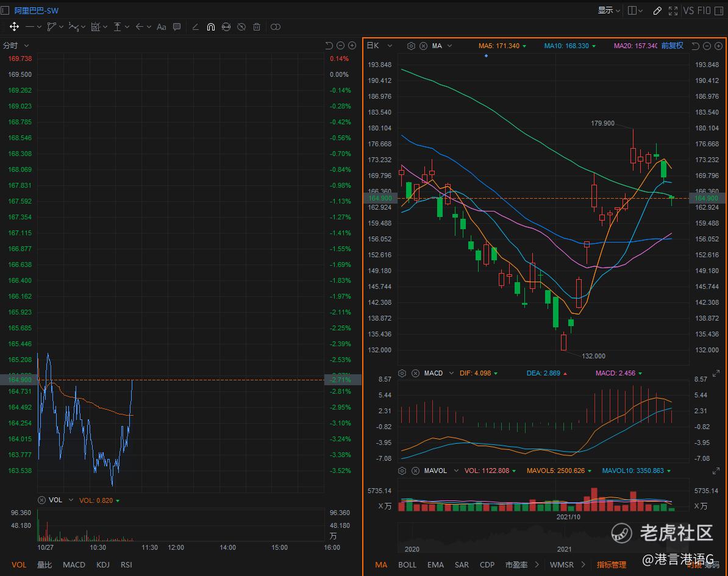
Task: Zoom out the daily K chart
Action: pyautogui.click(x=707, y=46)
